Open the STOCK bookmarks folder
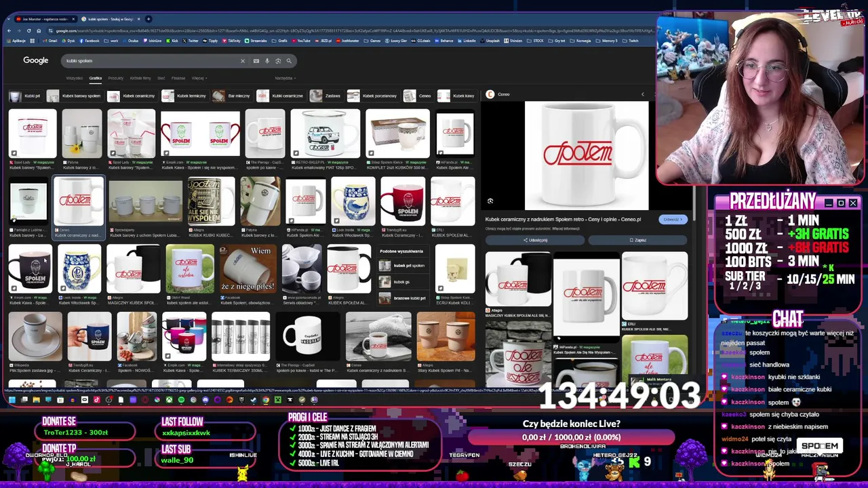868x488 pixels. pos(536,41)
